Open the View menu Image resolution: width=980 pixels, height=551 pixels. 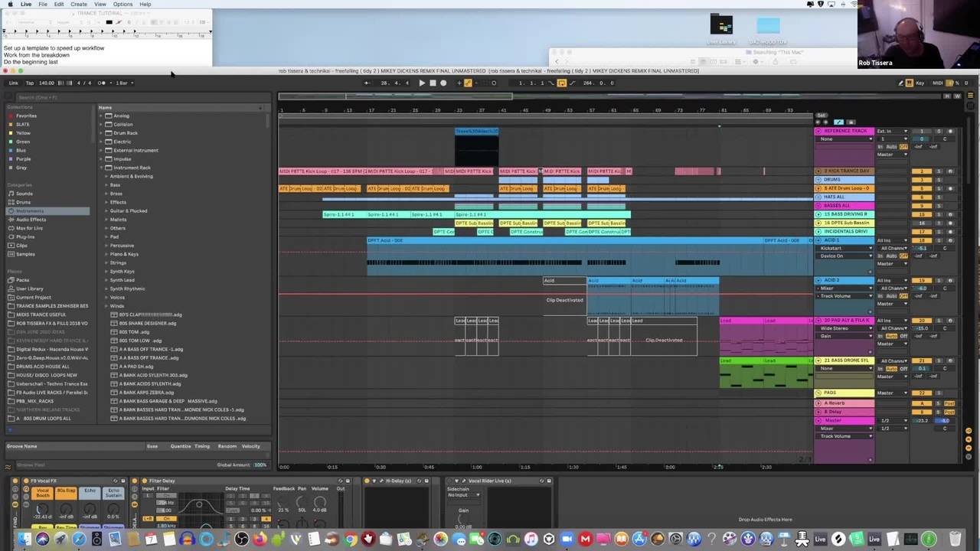click(x=100, y=4)
